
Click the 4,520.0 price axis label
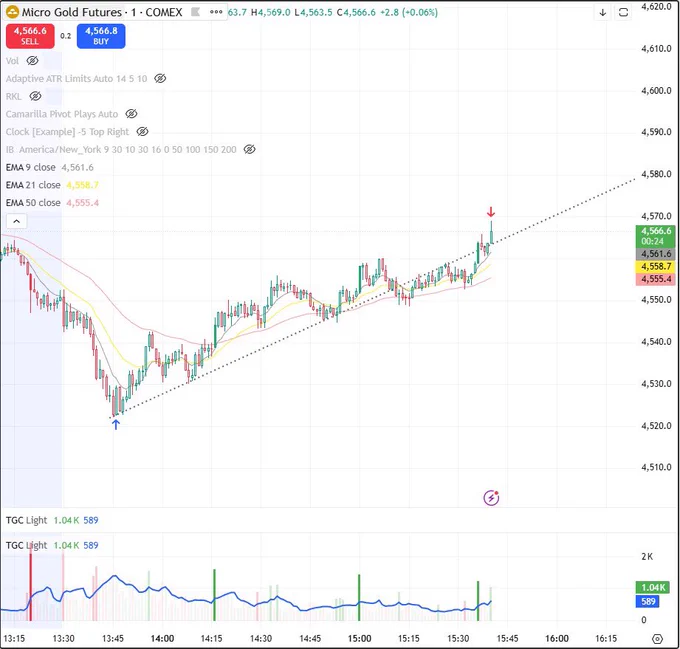tap(656, 426)
